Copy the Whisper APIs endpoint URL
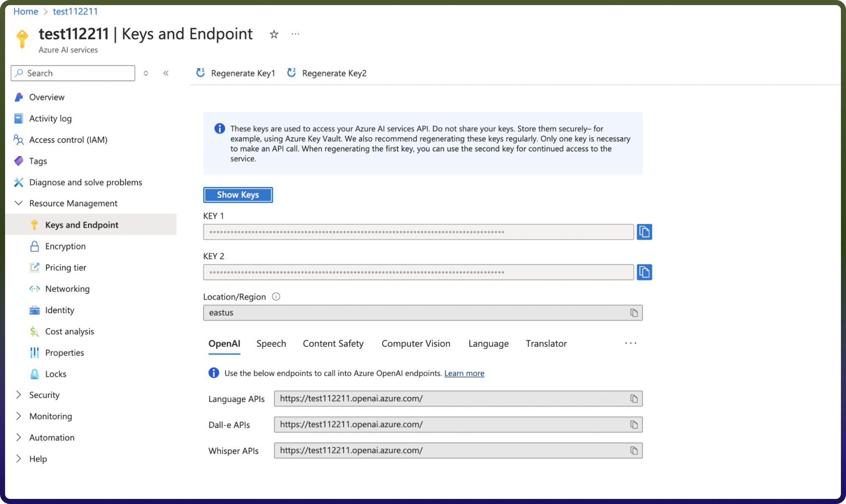The image size is (846, 504). coord(634,451)
